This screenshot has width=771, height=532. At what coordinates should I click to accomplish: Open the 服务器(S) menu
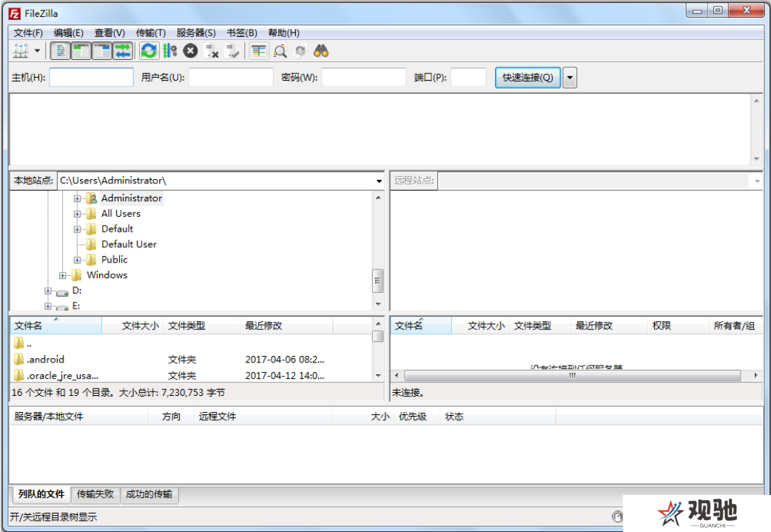coord(195,33)
